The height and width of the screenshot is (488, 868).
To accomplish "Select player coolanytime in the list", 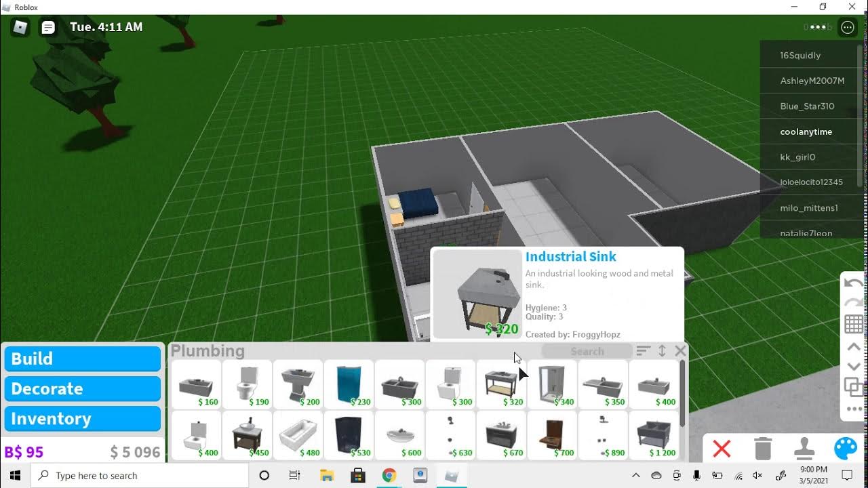I will [809, 131].
